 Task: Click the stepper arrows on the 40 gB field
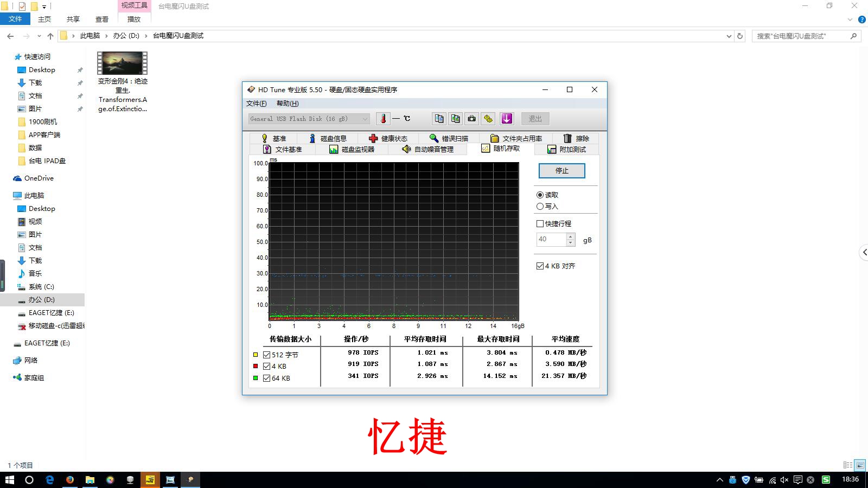[570, 239]
